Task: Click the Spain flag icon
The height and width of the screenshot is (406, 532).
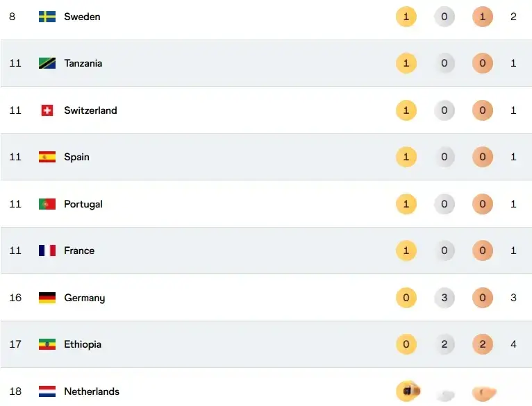Action: [x=47, y=157]
